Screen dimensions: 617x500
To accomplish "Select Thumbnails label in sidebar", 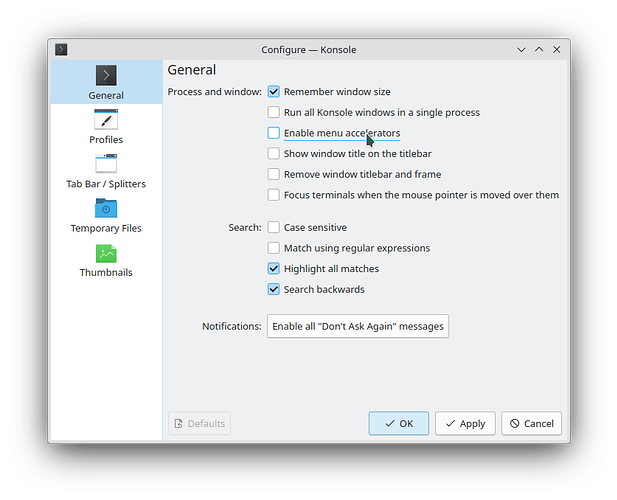I will click(x=106, y=272).
